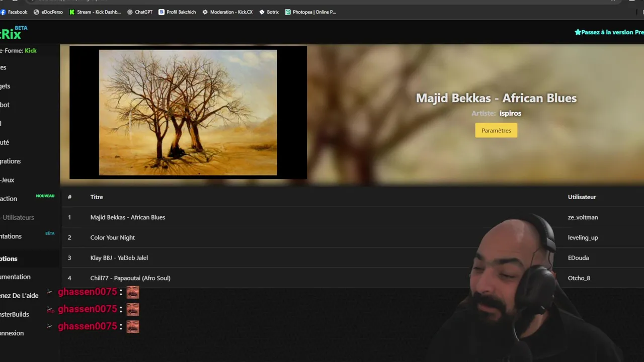This screenshot has height=362, width=644.
Task: Click the Moderation Kick.CX favicon
Action: point(205,12)
